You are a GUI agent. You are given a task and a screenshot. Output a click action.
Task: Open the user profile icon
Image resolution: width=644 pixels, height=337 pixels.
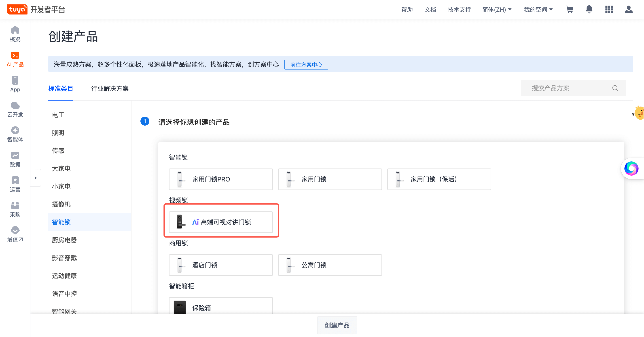pyautogui.click(x=629, y=9)
